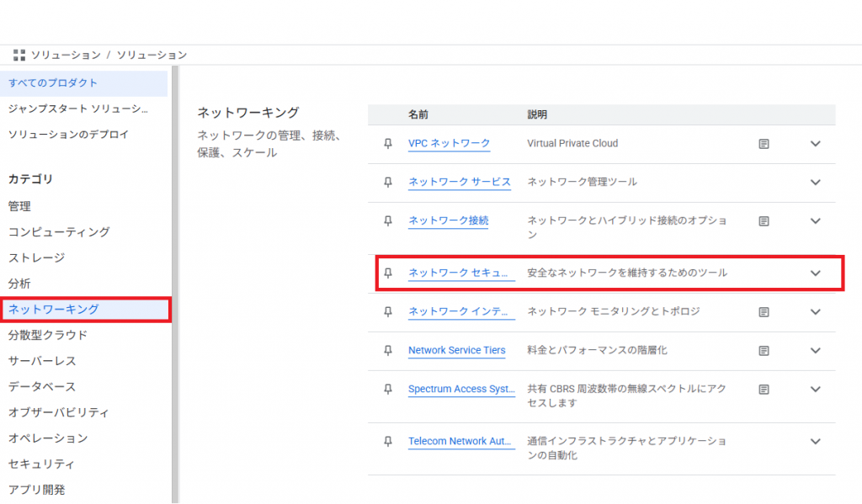
Task: Select the オペレーション category
Action: point(48,438)
